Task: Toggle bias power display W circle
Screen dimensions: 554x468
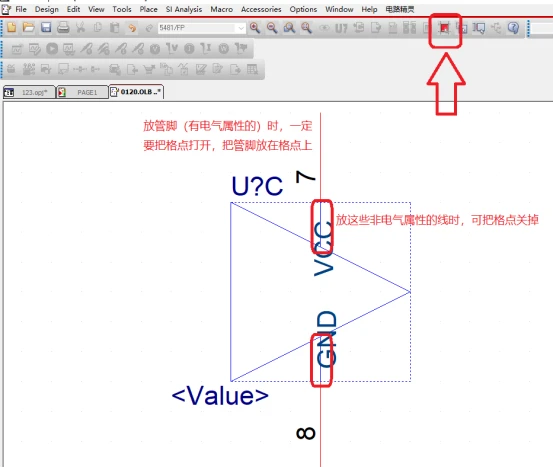Action: 224,49
